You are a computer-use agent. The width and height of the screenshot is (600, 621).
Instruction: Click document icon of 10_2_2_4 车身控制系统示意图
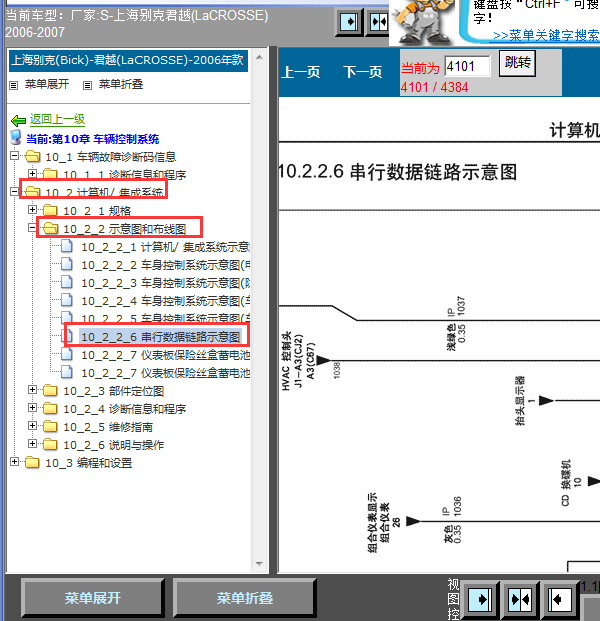(x=67, y=300)
